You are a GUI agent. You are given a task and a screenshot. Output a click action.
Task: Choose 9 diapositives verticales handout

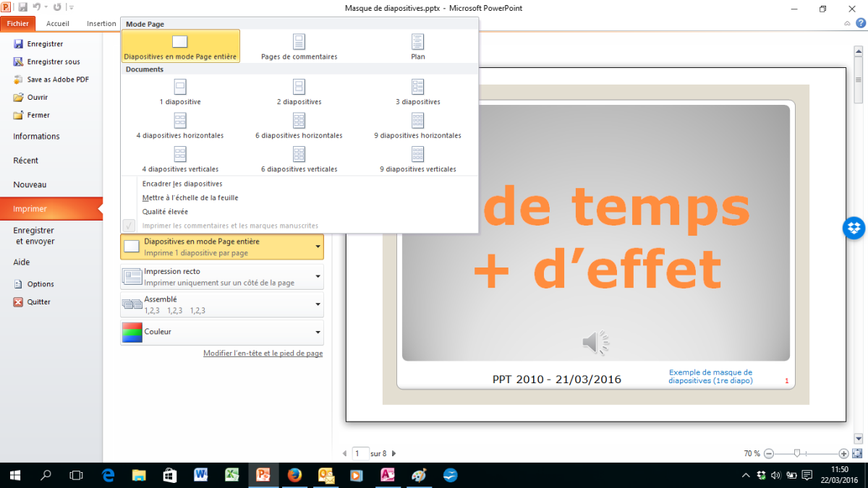click(x=418, y=159)
